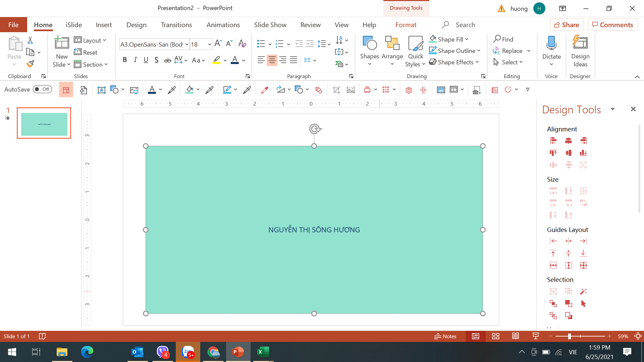This screenshot has height=362, width=644.
Task: Decrease font size with the smaller A icon
Action: pyautogui.click(x=229, y=44)
